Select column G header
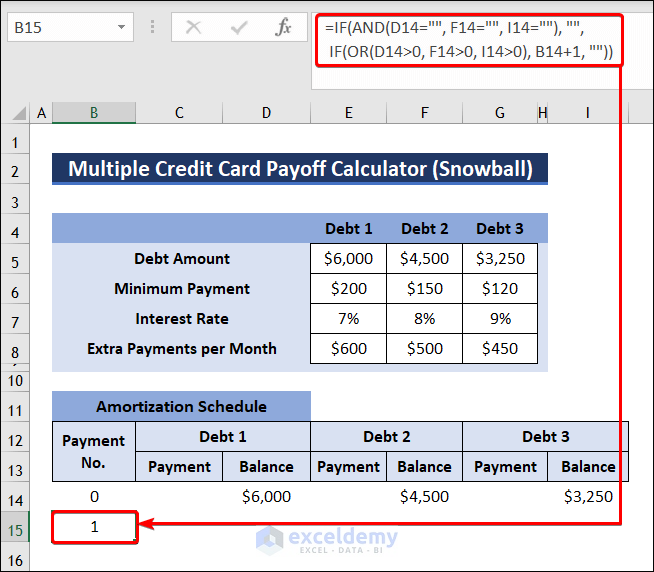654x572 pixels. (500, 113)
